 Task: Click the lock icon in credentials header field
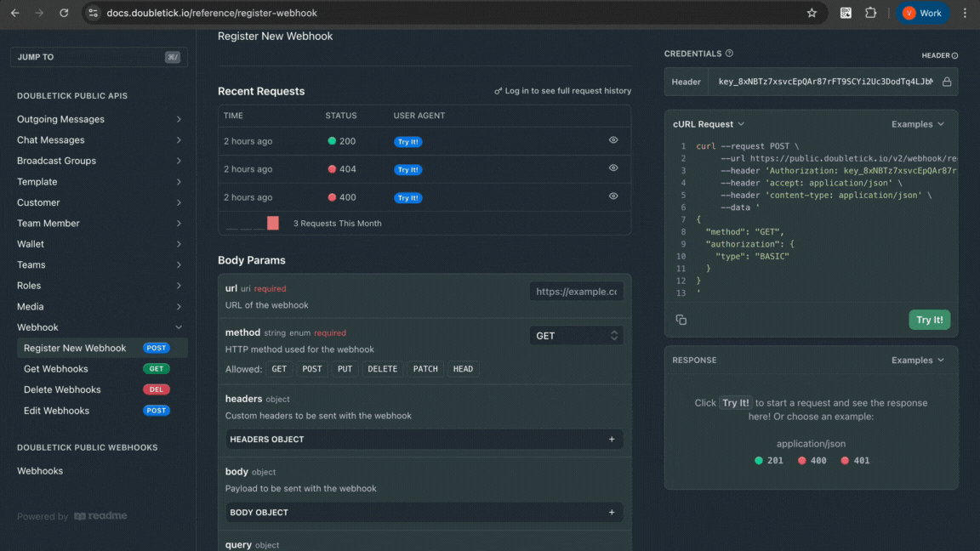click(946, 82)
